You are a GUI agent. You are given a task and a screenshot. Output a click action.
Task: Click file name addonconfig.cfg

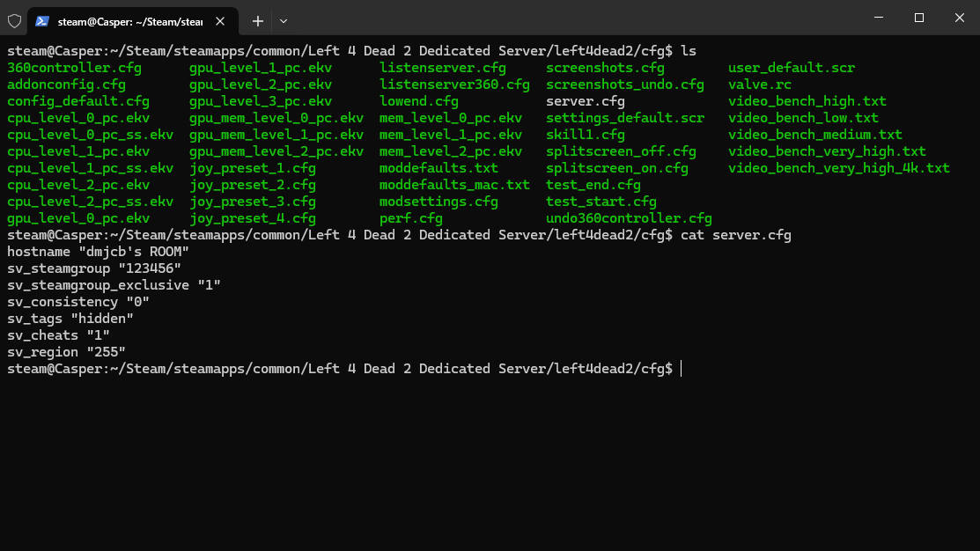pos(66,84)
